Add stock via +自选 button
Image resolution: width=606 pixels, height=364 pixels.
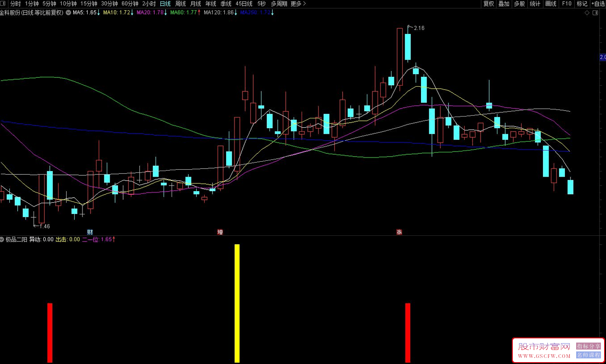pyautogui.click(x=598, y=4)
